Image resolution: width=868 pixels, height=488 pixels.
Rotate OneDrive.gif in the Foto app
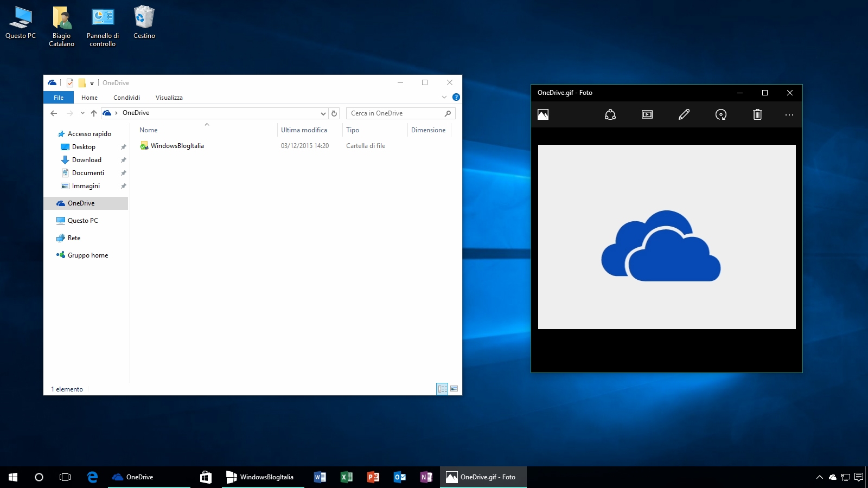[720, 114]
